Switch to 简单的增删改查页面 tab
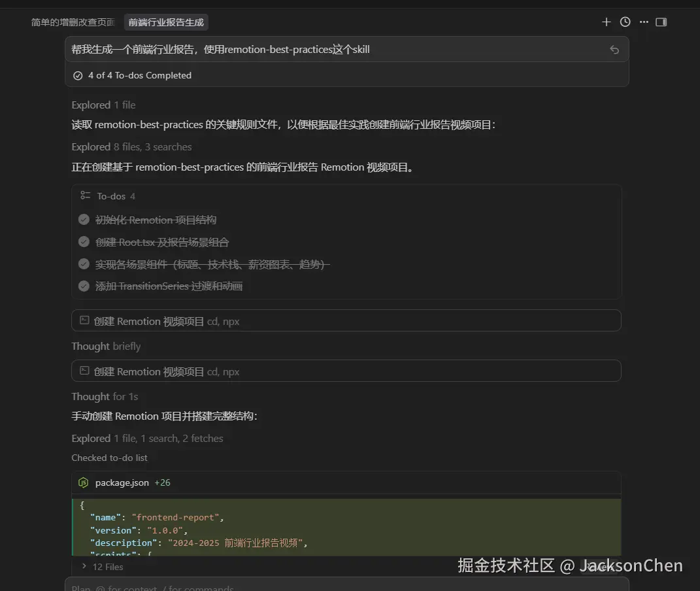 tap(73, 22)
